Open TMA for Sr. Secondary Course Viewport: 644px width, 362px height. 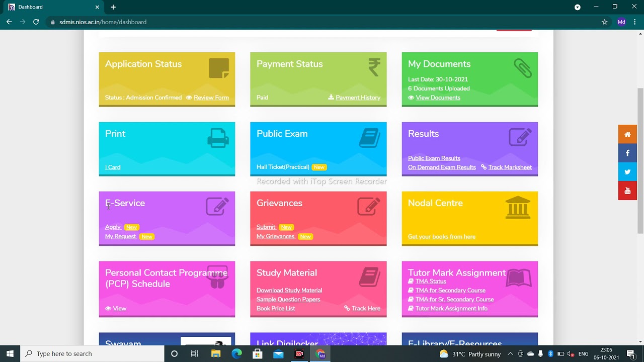[454, 300]
